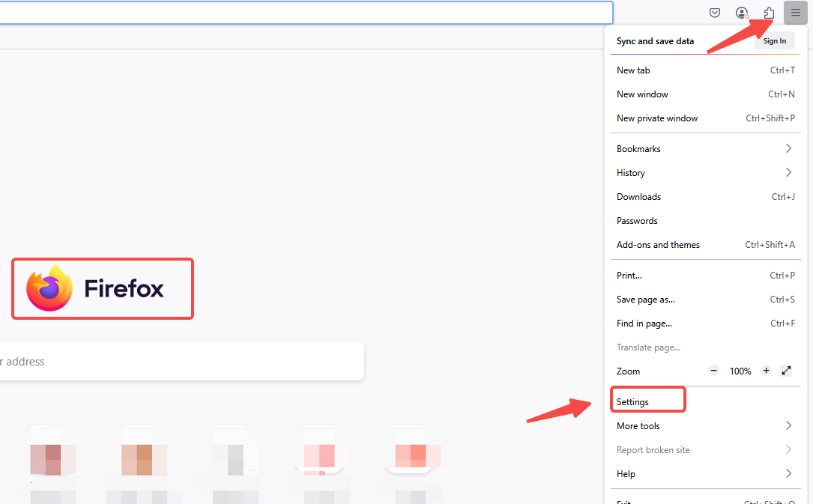
Task: Open the Extensions puzzle icon
Action: [769, 13]
